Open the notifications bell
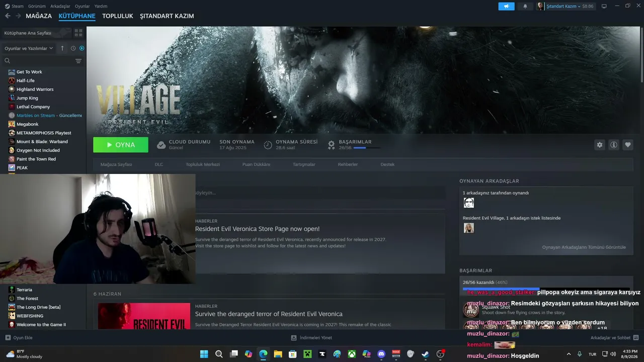Image resolution: width=644 pixels, height=362 pixels. pyautogui.click(x=525, y=7)
